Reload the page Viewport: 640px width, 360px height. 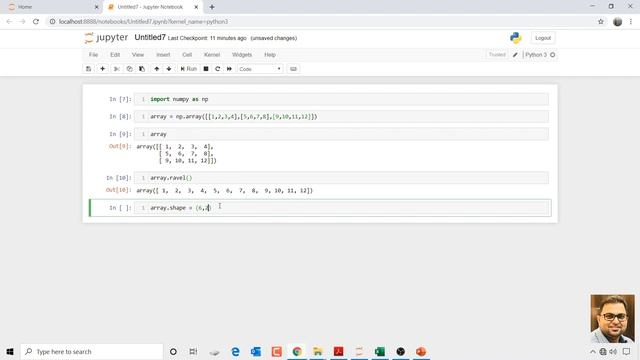pos(36,22)
